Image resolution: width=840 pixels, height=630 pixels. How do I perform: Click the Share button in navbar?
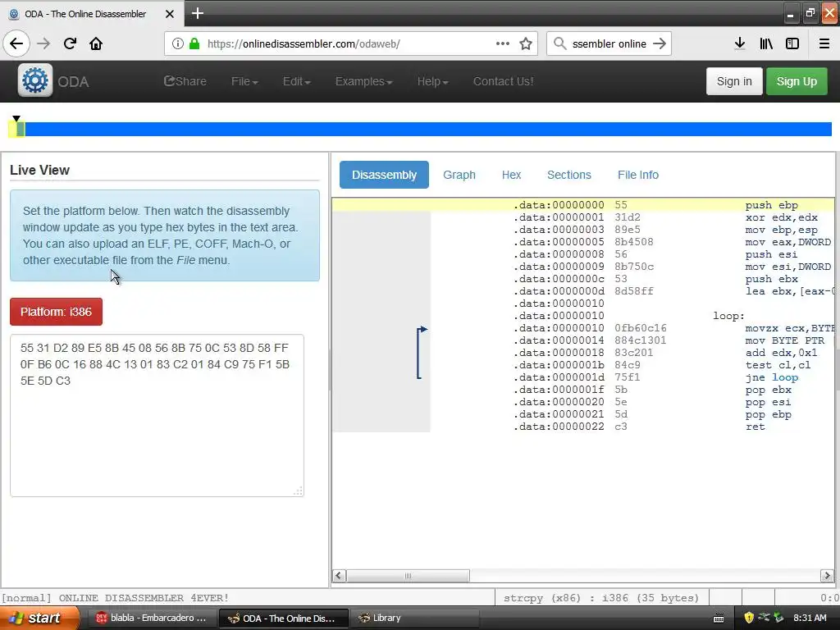tap(185, 81)
